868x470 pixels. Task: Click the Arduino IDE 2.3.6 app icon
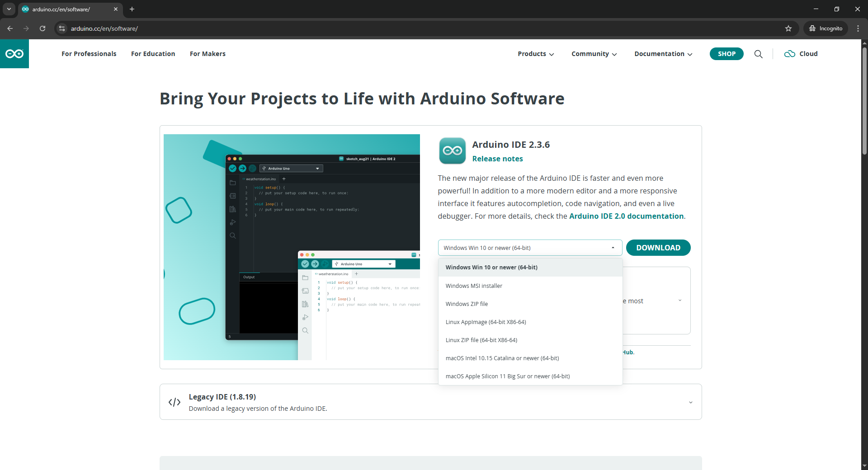pyautogui.click(x=452, y=151)
